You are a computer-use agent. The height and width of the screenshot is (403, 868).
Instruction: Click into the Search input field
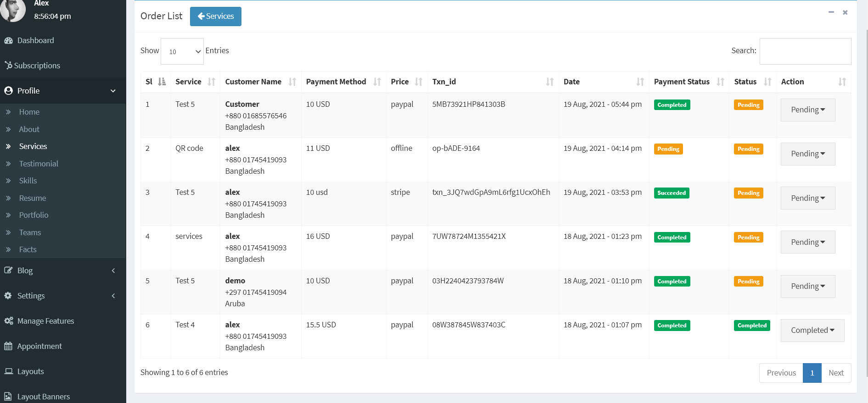coord(805,51)
